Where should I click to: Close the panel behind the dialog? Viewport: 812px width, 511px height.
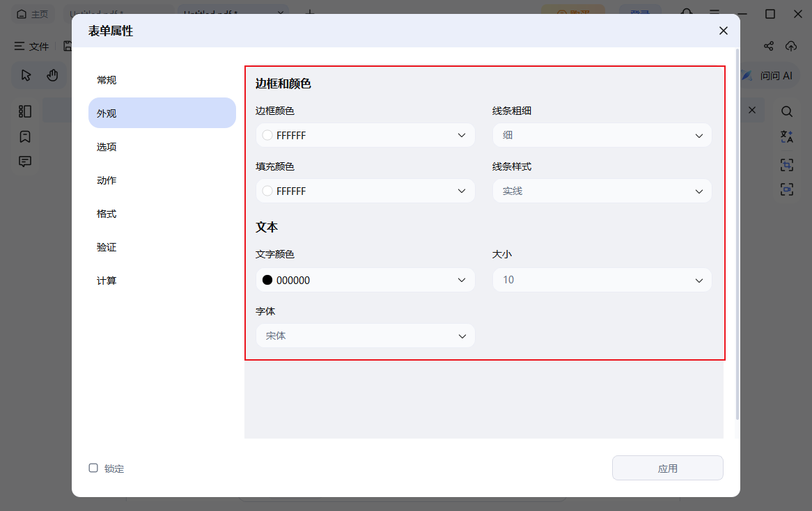point(752,110)
